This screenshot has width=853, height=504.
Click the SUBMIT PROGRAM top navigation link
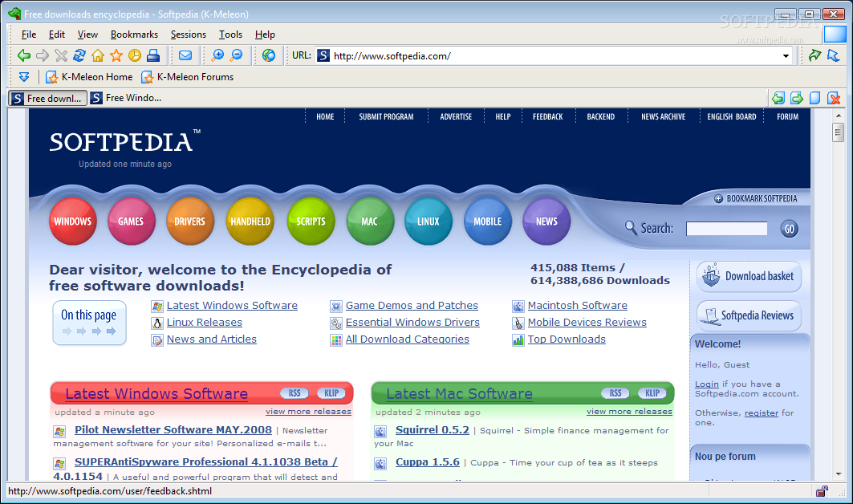point(386,116)
